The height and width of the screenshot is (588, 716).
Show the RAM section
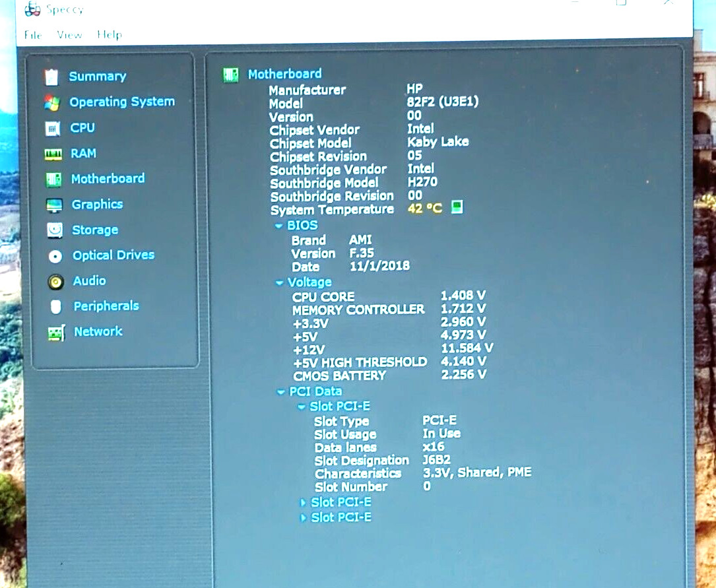pyautogui.click(x=83, y=153)
